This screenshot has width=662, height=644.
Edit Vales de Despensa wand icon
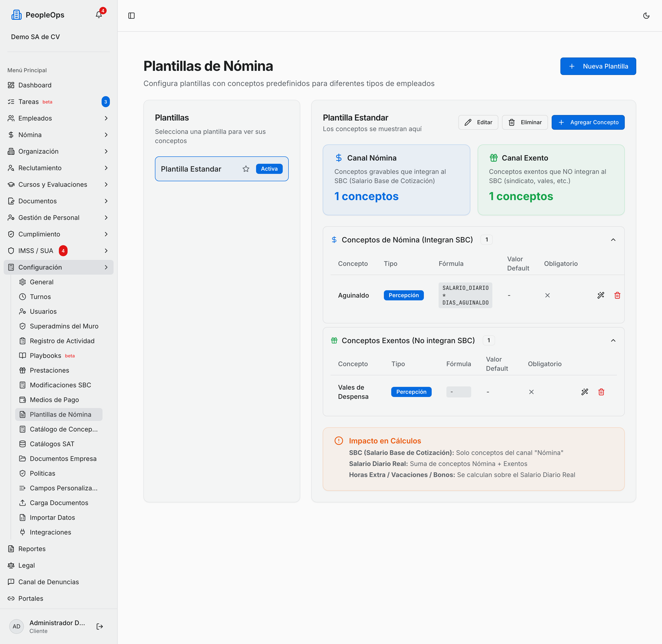click(585, 392)
